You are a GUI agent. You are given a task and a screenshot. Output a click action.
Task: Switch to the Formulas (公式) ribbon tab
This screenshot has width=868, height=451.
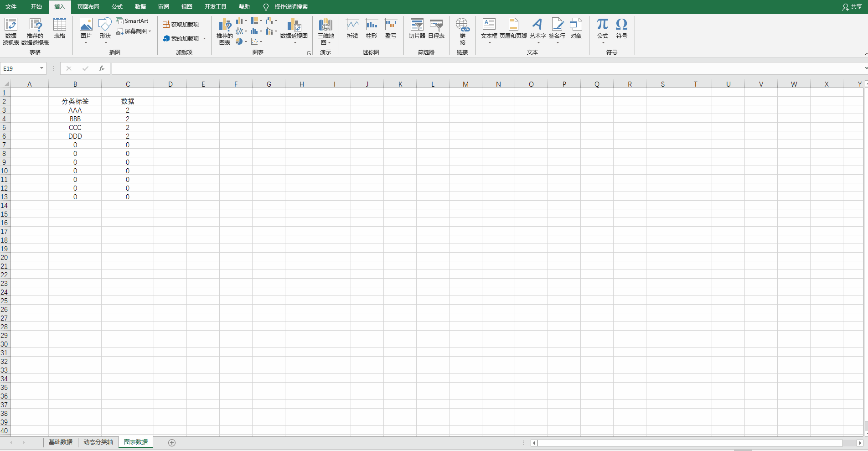pos(117,7)
